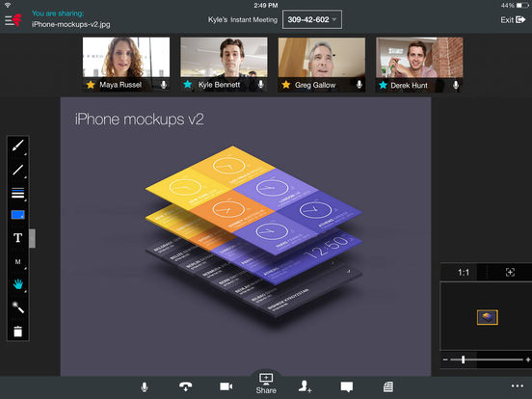Tap the shared file name iPhone-mockups-v2.jpg
Viewport: 532px width, 399px height.
point(71,24)
